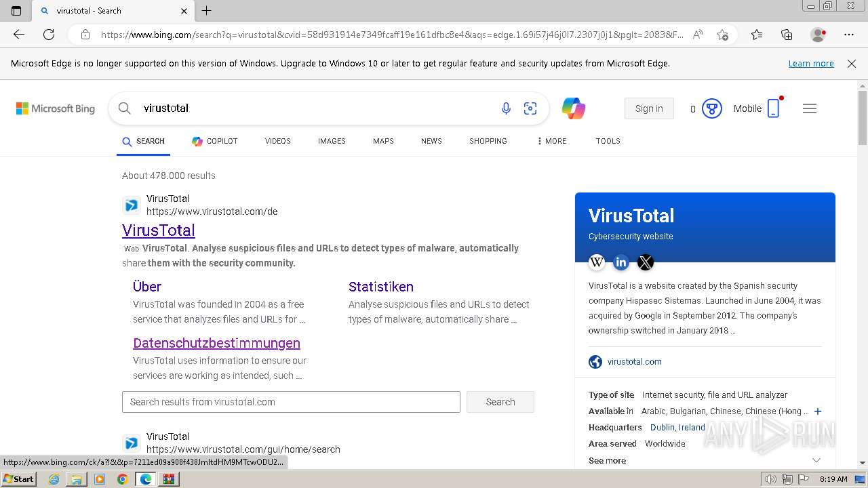
Task: Open File Explorer from taskbar
Action: (x=77, y=479)
